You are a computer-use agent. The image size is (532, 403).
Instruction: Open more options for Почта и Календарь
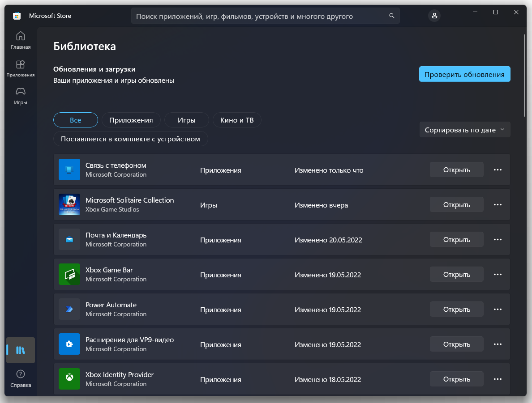[498, 240]
